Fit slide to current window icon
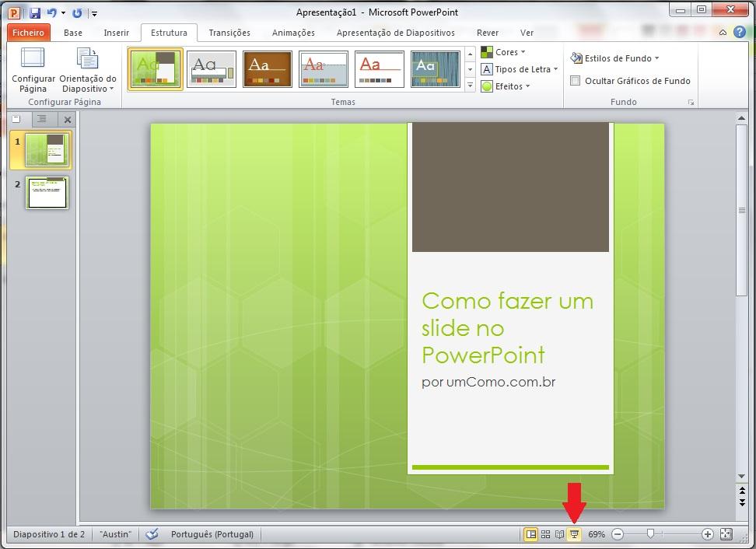Image resolution: width=756 pixels, height=549 pixels. [x=726, y=534]
